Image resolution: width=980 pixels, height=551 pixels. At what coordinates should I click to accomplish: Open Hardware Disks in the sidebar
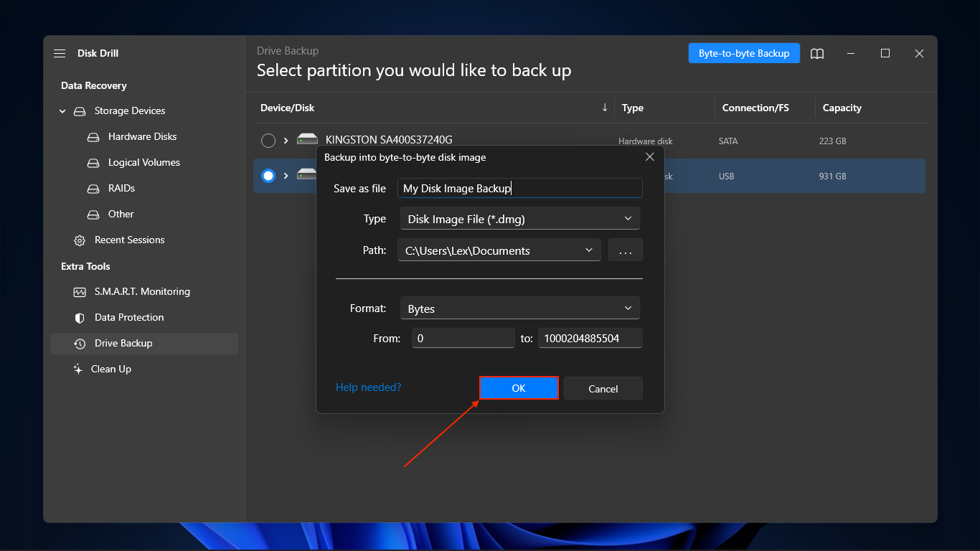pyautogui.click(x=142, y=136)
